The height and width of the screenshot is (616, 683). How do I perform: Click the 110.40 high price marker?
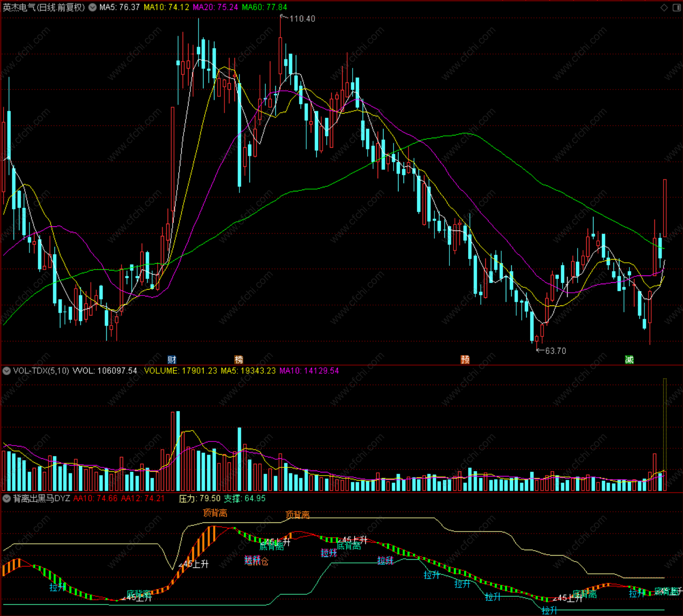point(302,19)
